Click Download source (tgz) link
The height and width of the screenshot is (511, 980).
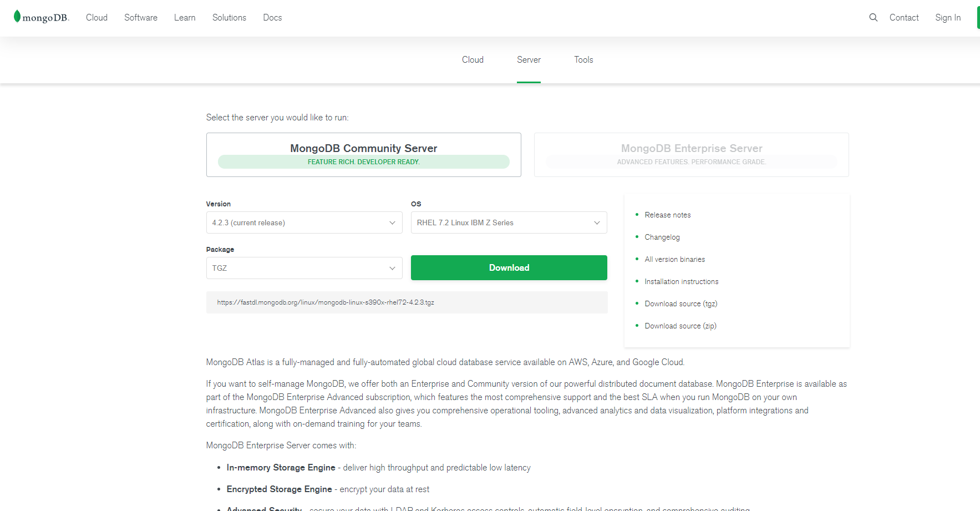pyautogui.click(x=681, y=304)
